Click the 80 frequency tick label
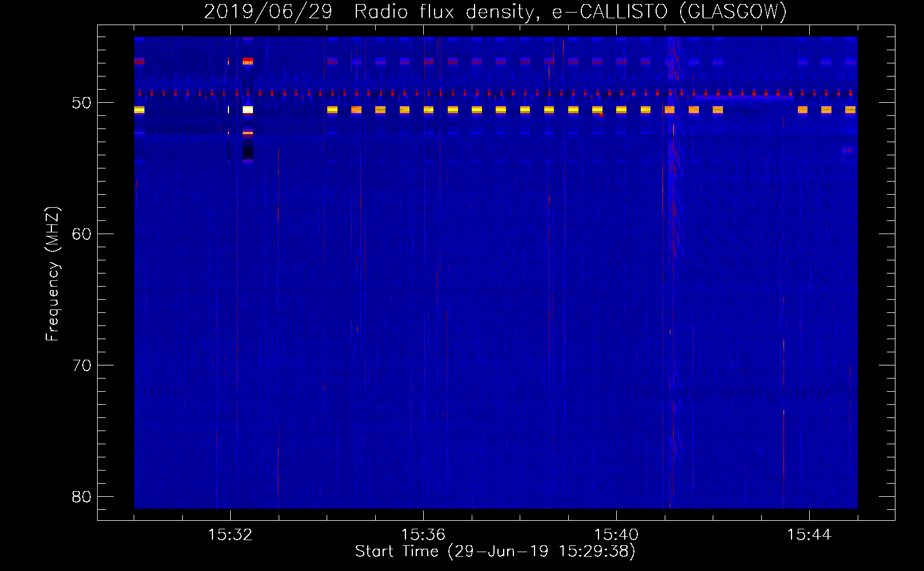 coord(82,497)
